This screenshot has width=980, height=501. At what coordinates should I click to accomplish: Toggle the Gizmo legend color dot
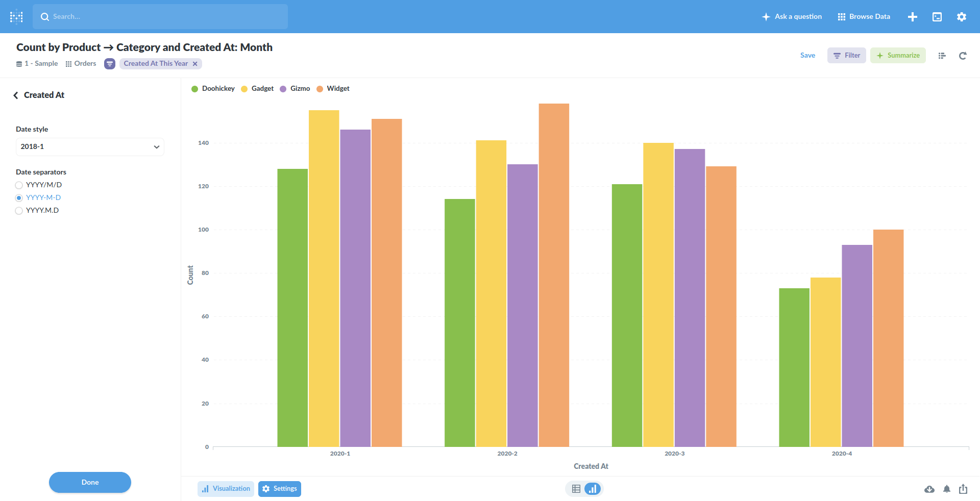tap(283, 88)
